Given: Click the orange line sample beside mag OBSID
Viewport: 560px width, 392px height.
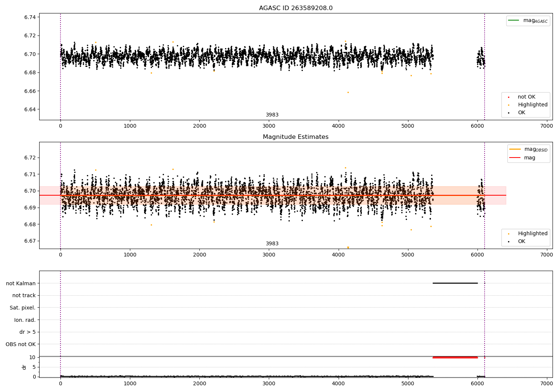Looking at the screenshot, I should 515,149.
